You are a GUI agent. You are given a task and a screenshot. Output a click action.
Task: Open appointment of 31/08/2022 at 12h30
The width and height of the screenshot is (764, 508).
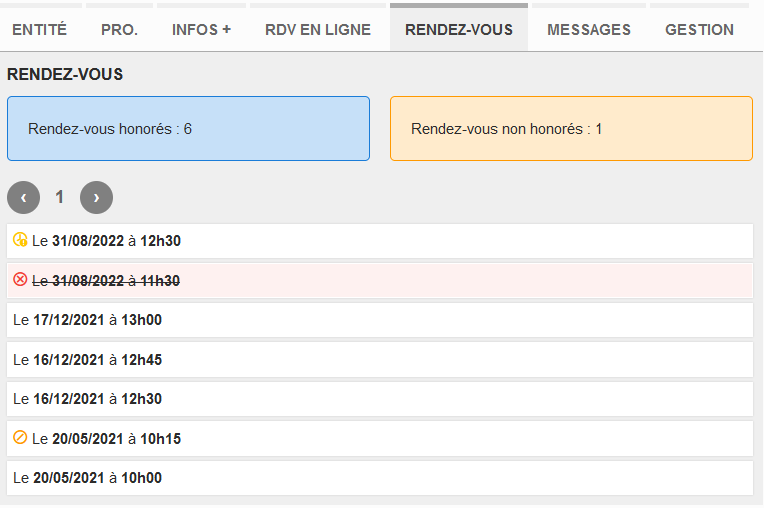(380, 241)
